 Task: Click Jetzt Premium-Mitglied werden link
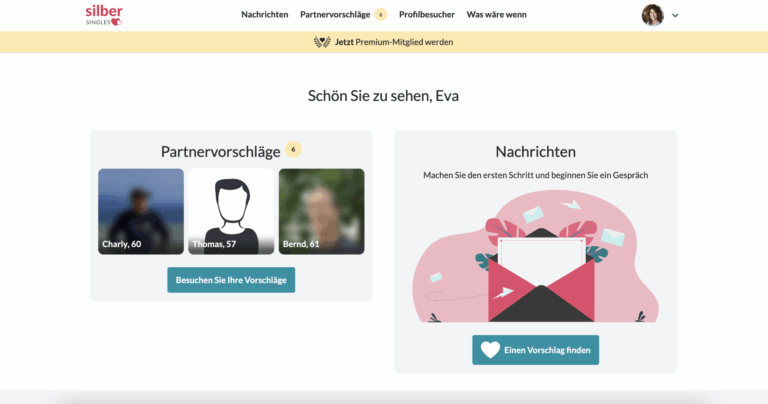(394, 42)
